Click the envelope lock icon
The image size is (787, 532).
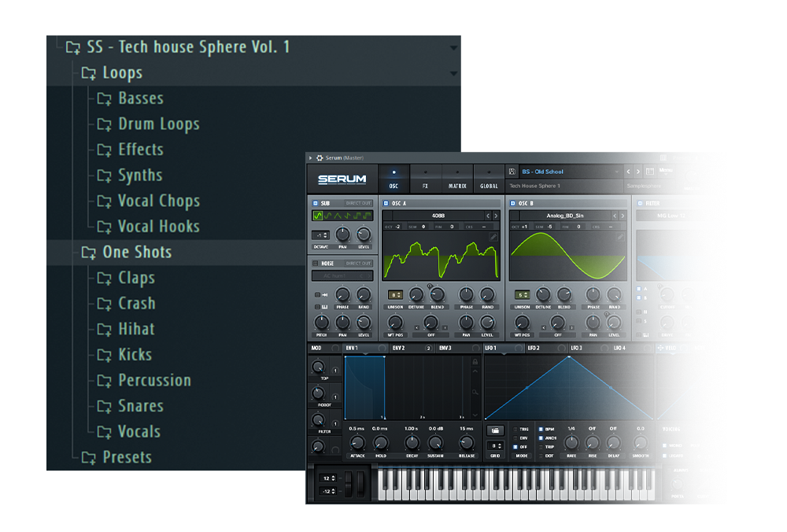[x=475, y=362]
